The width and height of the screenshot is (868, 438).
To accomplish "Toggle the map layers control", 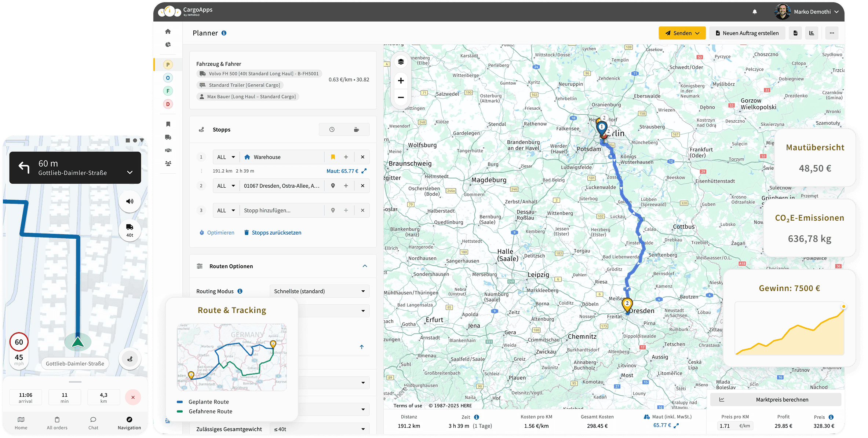I will point(401,61).
